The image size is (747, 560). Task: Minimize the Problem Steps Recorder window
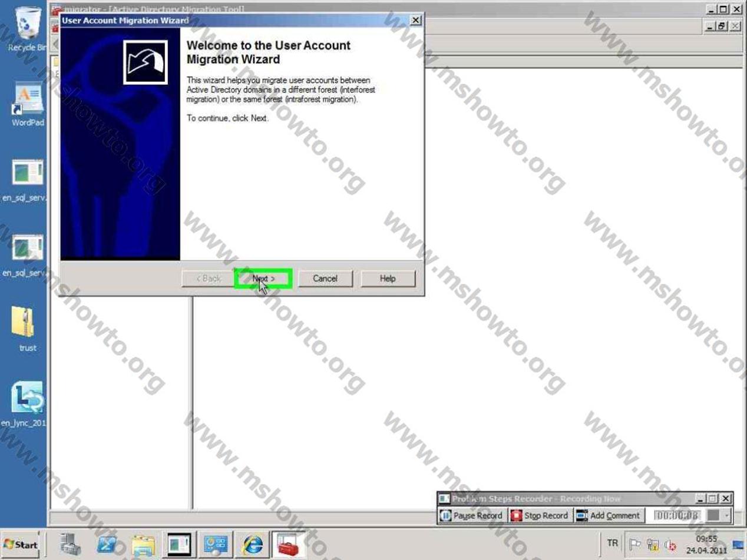700,499
